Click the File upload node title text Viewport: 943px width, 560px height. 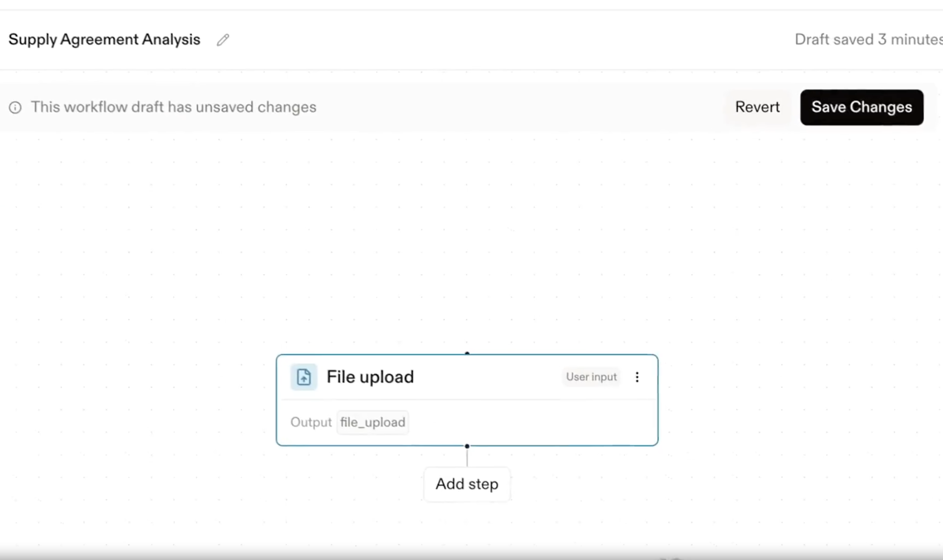point(370,377)
